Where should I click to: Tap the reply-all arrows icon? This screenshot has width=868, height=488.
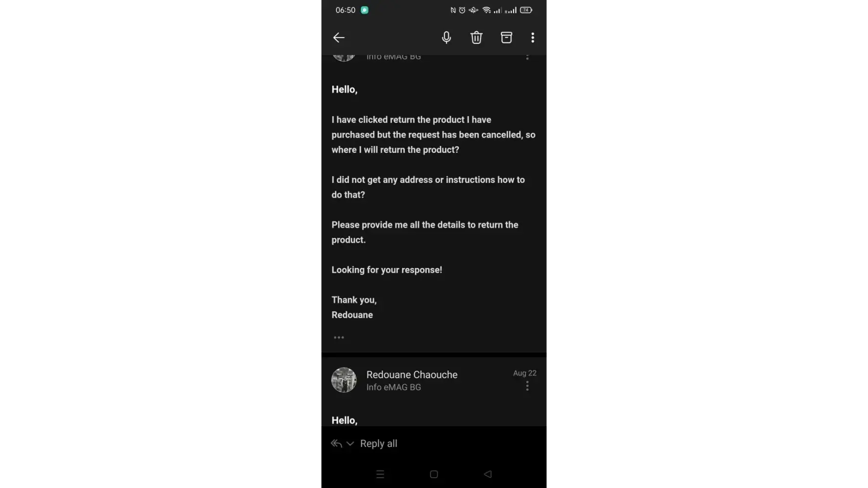(x=336, y=443)
